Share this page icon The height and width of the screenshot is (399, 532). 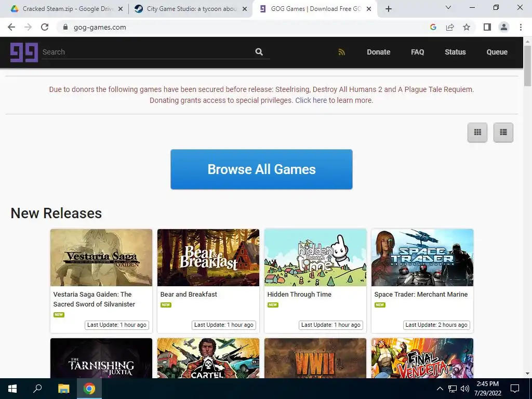coord(450,27)
